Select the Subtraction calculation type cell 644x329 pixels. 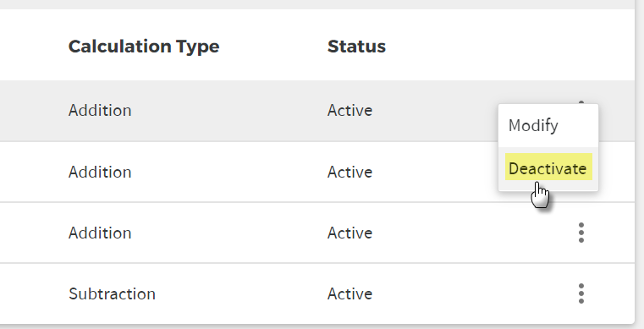click(112, 293)
